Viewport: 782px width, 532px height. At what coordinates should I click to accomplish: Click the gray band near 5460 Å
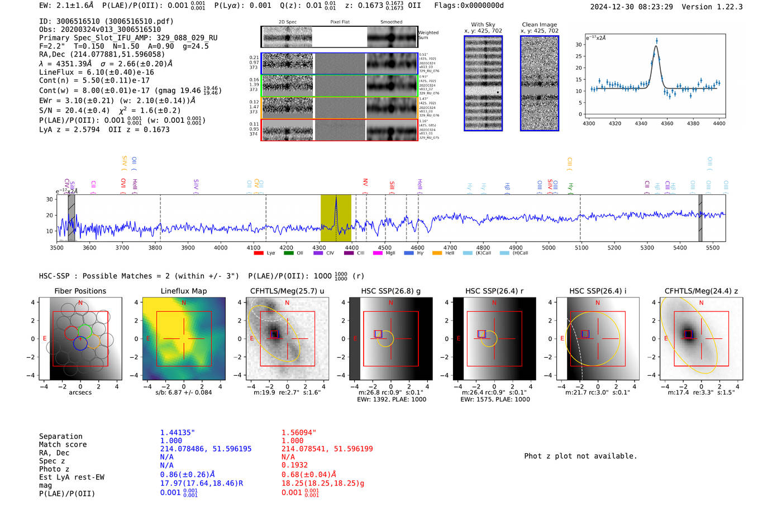coord(700,218)
